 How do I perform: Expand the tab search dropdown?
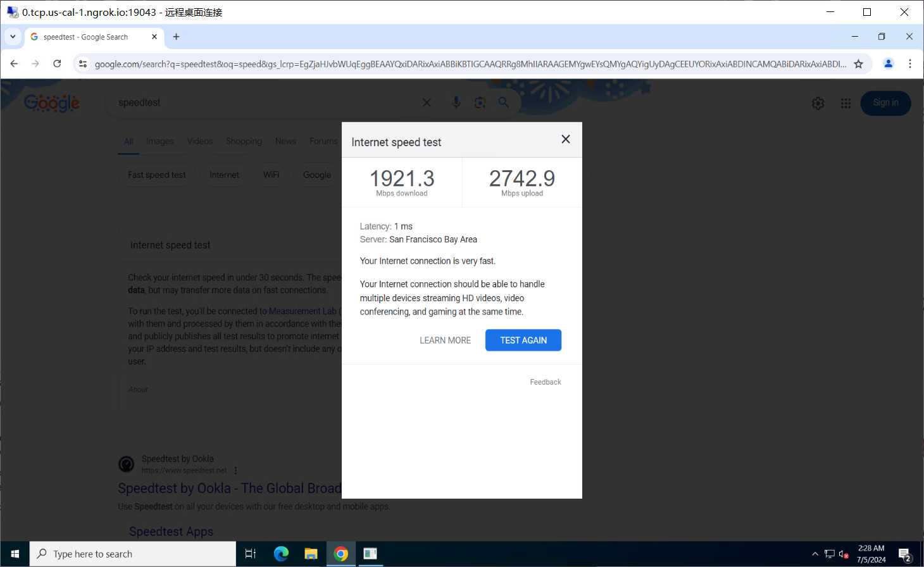[x=13, y=37]
